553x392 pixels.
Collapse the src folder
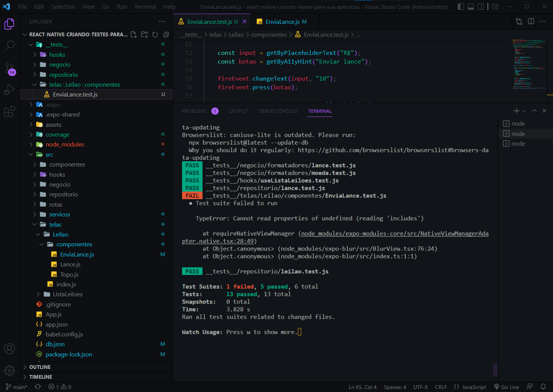click(x=97, y=154)
